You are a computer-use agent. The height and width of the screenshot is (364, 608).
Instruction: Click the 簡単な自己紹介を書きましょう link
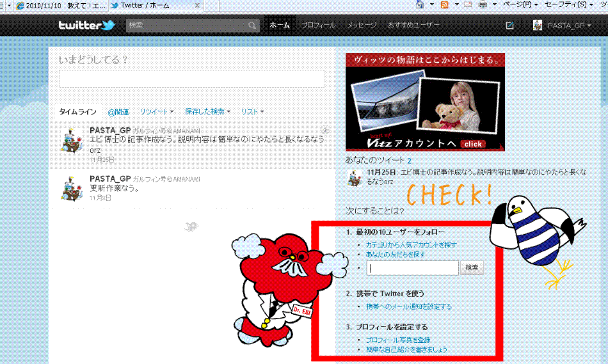pos(407,350)
